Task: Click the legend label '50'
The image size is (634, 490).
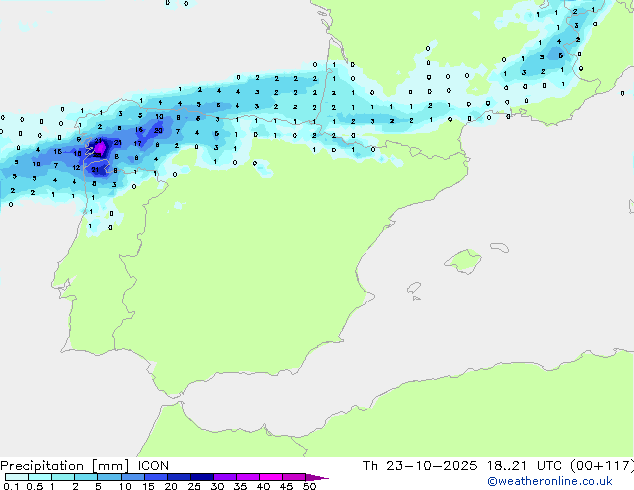Action: 309,486
